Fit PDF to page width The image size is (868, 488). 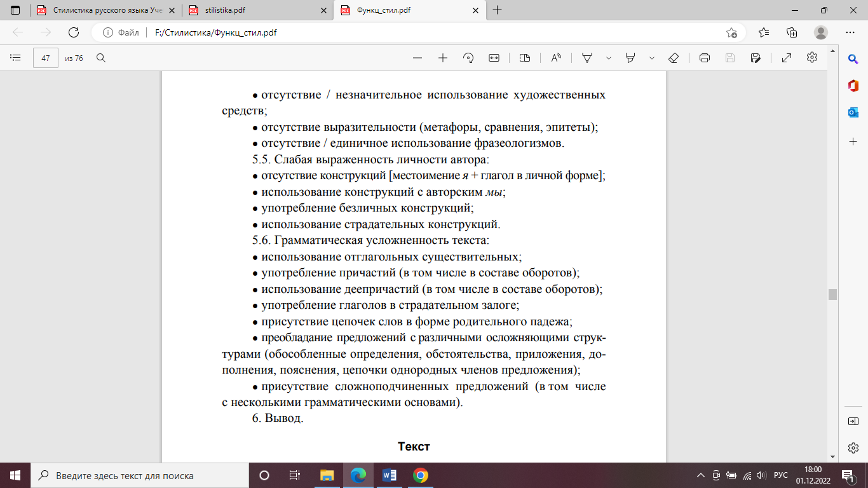pyautogui.click(x=494, y=58)
